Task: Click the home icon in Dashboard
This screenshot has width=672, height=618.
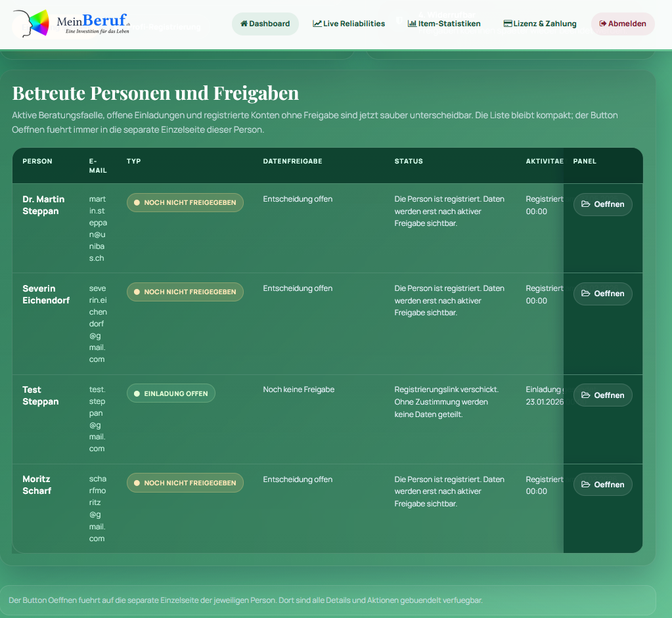Action: (244, 24)
